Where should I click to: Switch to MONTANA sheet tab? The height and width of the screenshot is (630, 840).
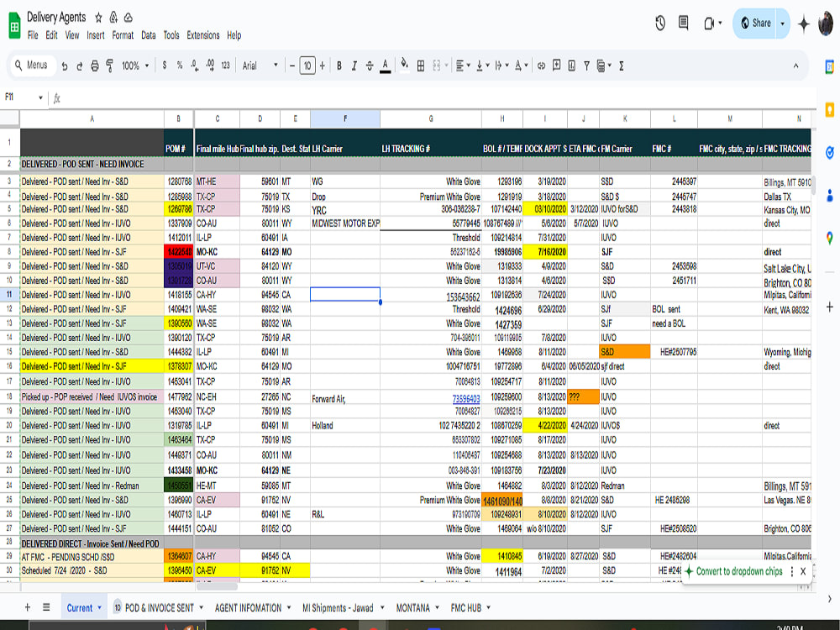[x=412, y=608]
